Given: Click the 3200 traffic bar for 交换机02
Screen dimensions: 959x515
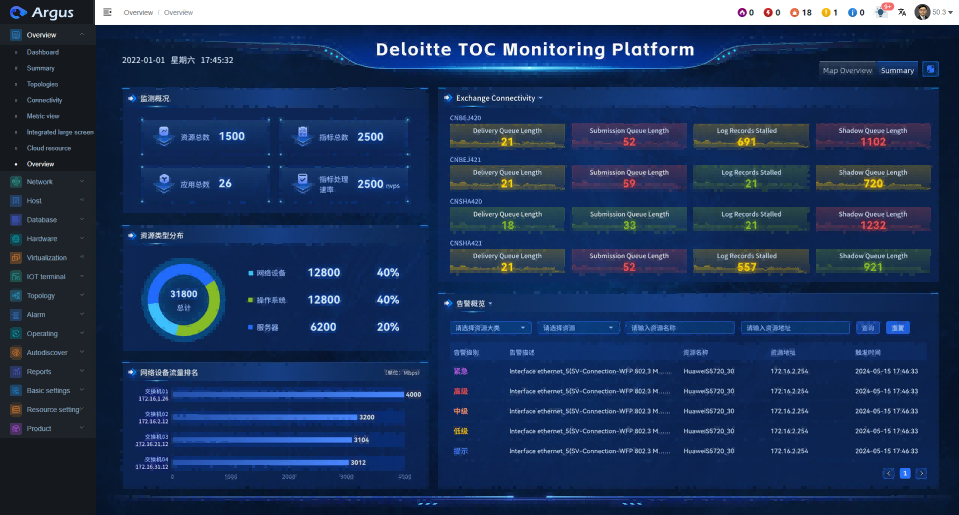Looking at the screenshot, I should coord(265,417).
